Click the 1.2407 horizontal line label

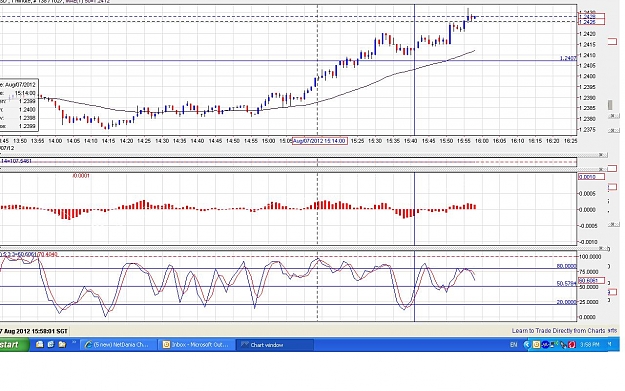(x=568, y=58)
